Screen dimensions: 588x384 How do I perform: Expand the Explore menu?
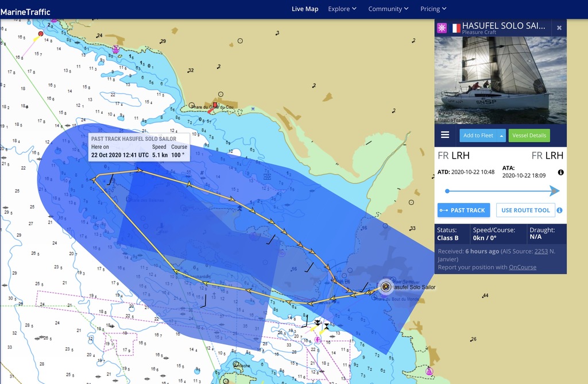pyautogui.click(x=342, y=9)
